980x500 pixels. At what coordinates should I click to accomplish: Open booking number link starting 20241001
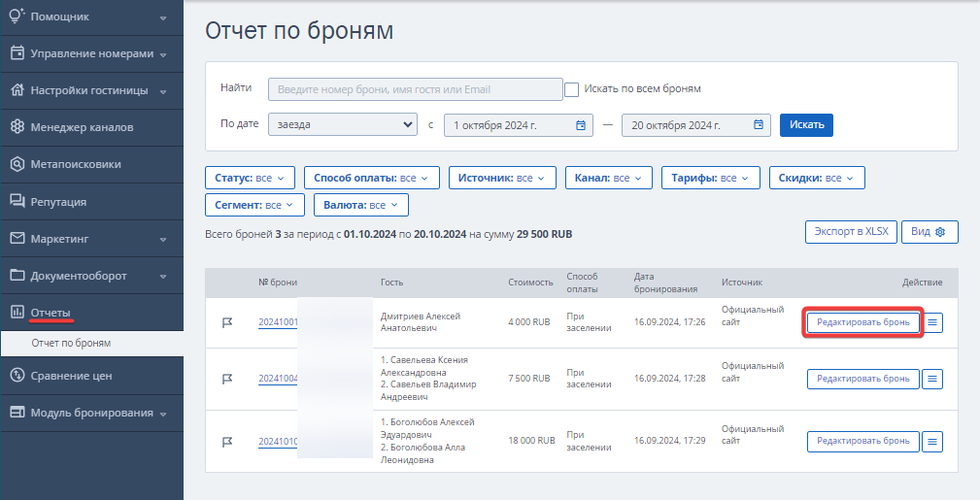coord(278,322)
